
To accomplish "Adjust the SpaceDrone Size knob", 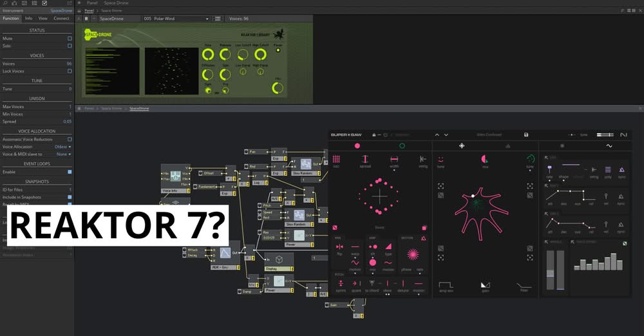I will click(208, 54).
